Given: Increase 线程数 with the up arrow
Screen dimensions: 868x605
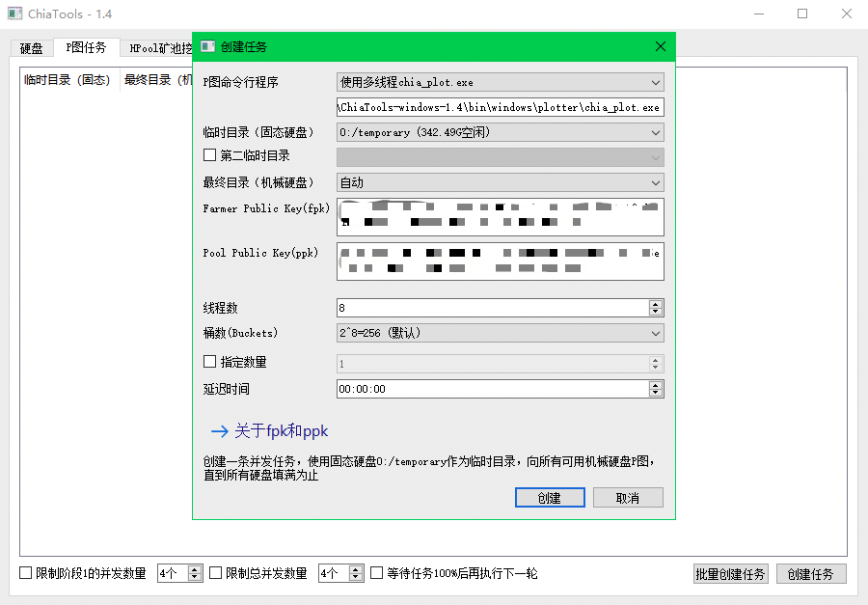Looking at the screenshot, I should (656, 304).
